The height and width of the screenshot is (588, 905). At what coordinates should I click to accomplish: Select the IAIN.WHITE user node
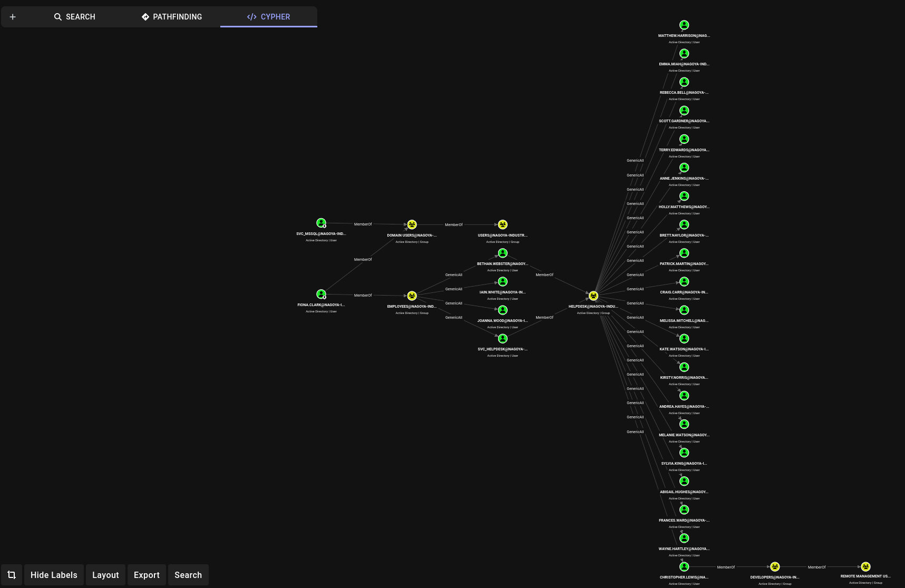pyautogui.click(x=503, y=281)
